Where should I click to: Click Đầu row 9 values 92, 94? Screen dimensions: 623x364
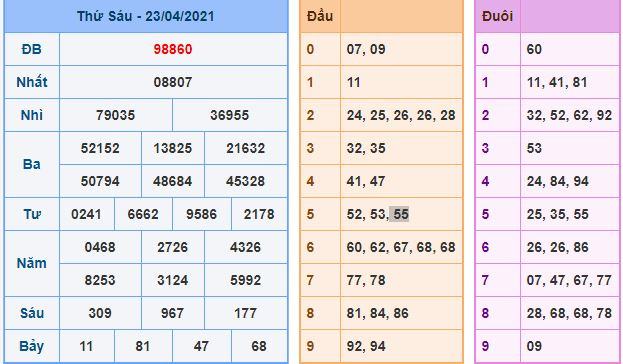click(366, 346)
